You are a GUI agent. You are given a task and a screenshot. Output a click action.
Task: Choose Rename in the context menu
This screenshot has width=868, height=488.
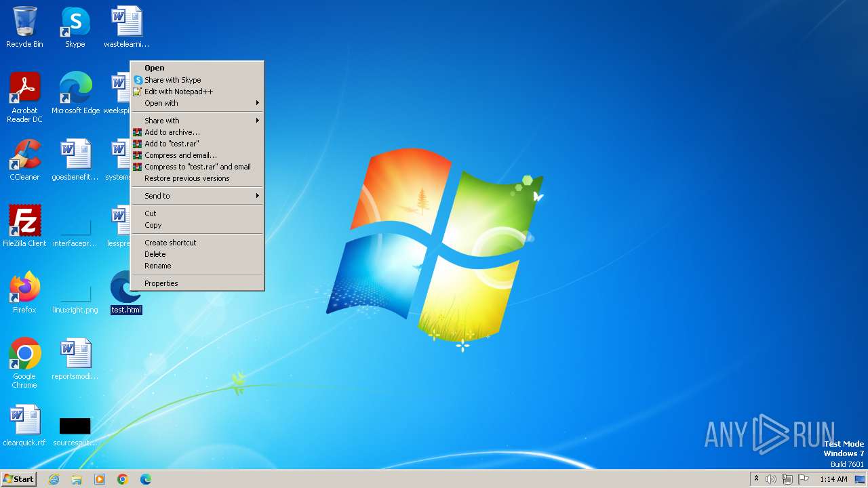197,266
